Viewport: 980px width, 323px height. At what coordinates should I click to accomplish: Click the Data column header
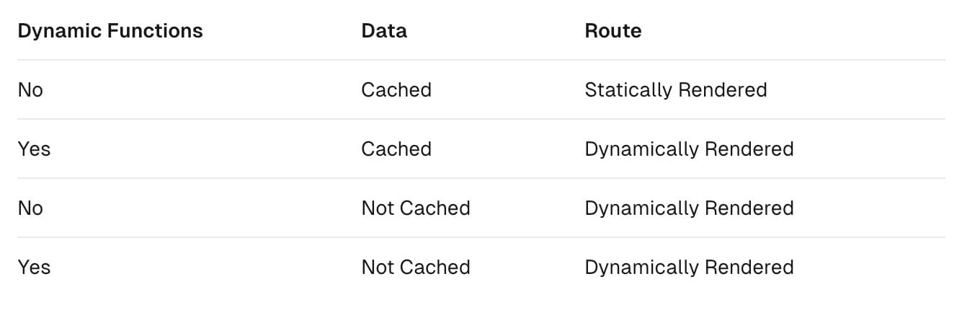pyautogui.click(x=384, y=31)
